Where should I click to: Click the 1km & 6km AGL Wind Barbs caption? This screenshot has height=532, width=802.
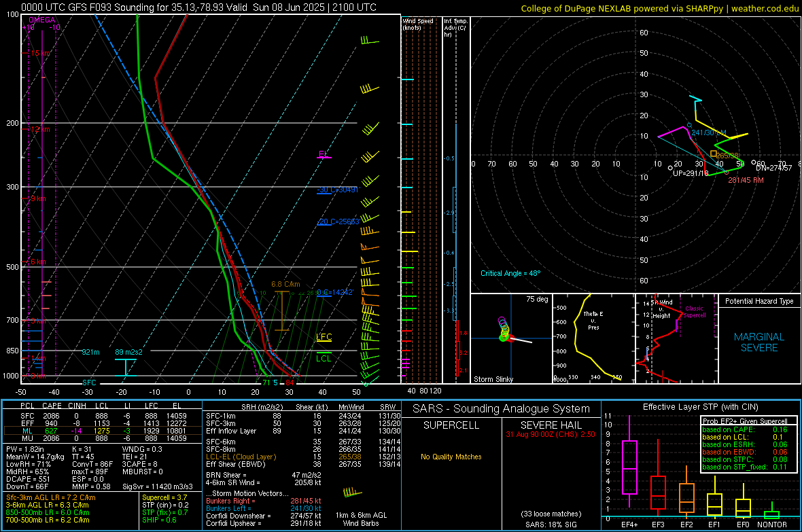(x=361, y=519)
